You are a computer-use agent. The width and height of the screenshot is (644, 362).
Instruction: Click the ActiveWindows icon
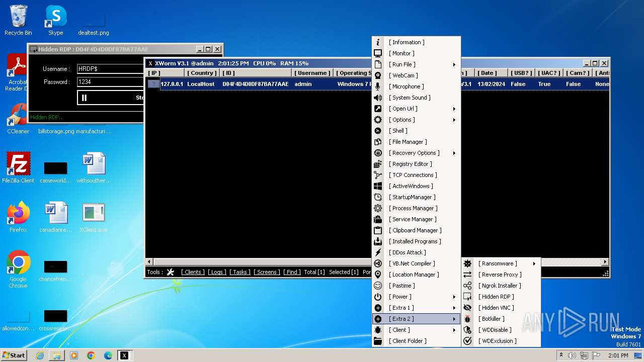pos(378,186)
